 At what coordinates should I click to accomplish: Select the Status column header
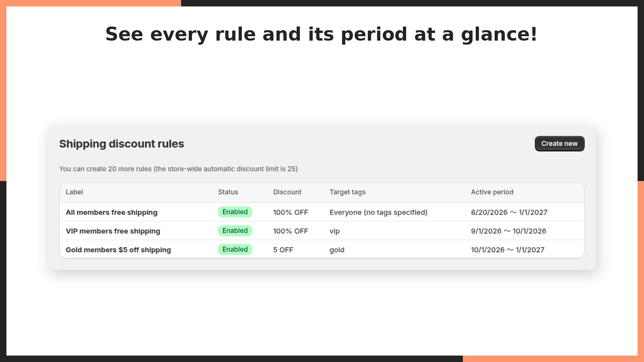[x=228, y=192]
